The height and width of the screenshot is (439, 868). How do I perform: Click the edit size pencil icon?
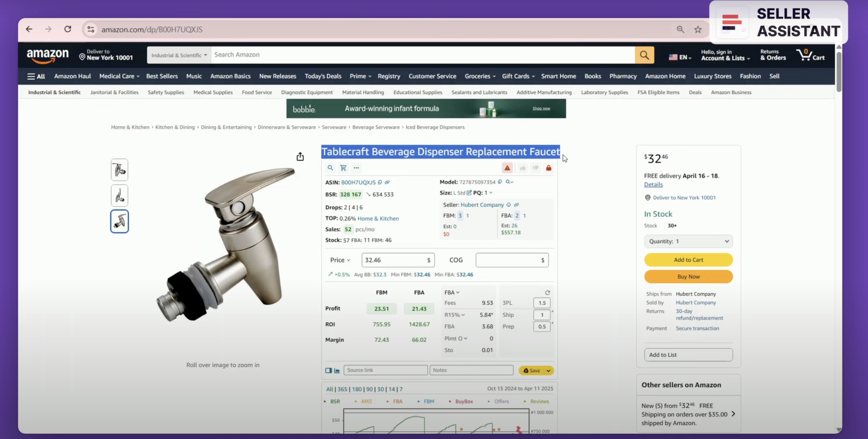pyautogui.click(x=469, y=193)
